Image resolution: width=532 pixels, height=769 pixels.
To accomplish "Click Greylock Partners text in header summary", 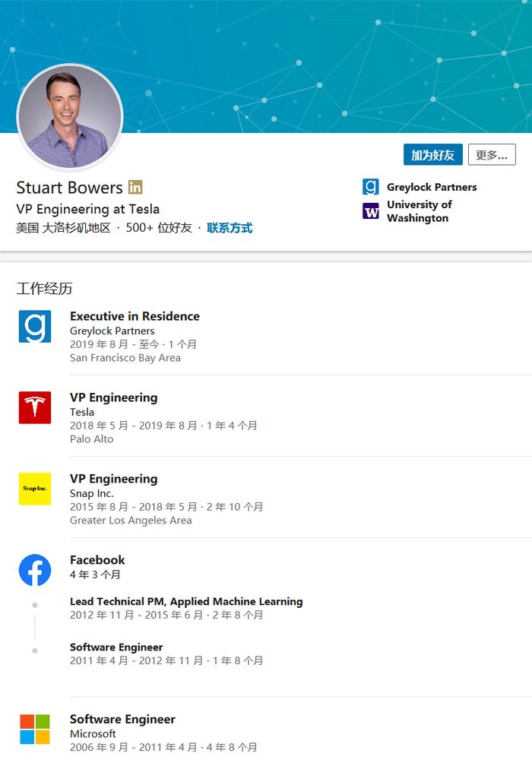I will point(432,187).
